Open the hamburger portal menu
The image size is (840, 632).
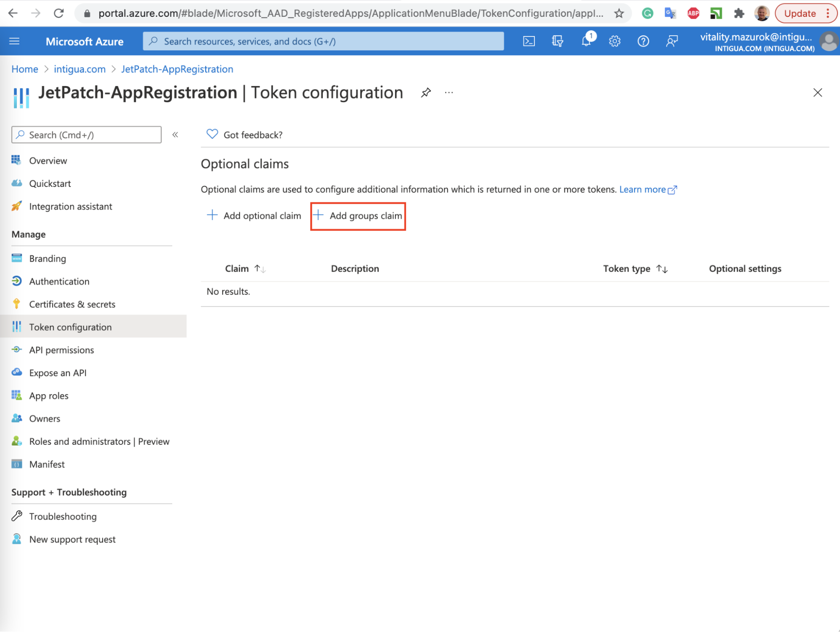pos(14,41)
